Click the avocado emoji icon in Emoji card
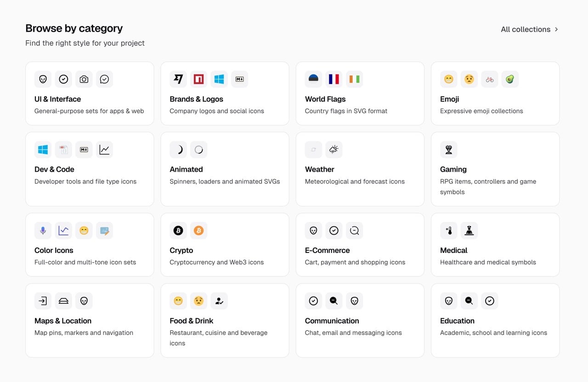Image resolution: width=588 pixels, height=382 pixels. 510,79
